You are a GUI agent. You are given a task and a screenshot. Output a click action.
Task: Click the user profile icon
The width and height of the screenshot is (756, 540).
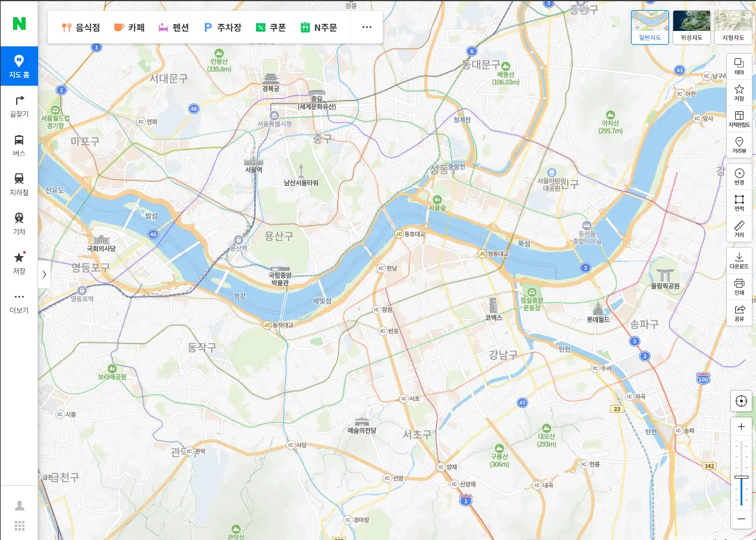(20, 505)
